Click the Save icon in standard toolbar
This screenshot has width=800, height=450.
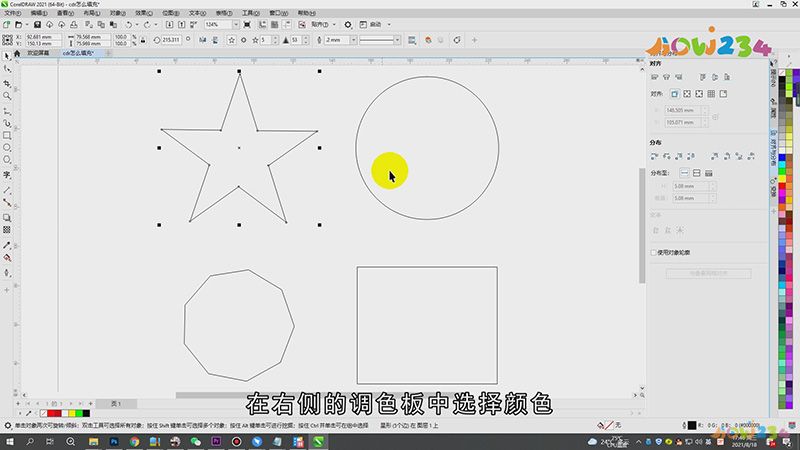pyautogui.click(x=37, y=24)
